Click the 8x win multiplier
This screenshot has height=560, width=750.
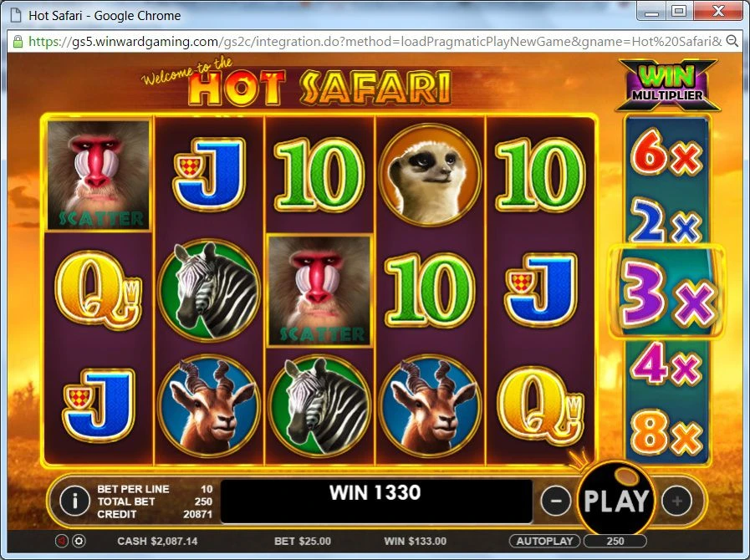[x=666, y=433]
